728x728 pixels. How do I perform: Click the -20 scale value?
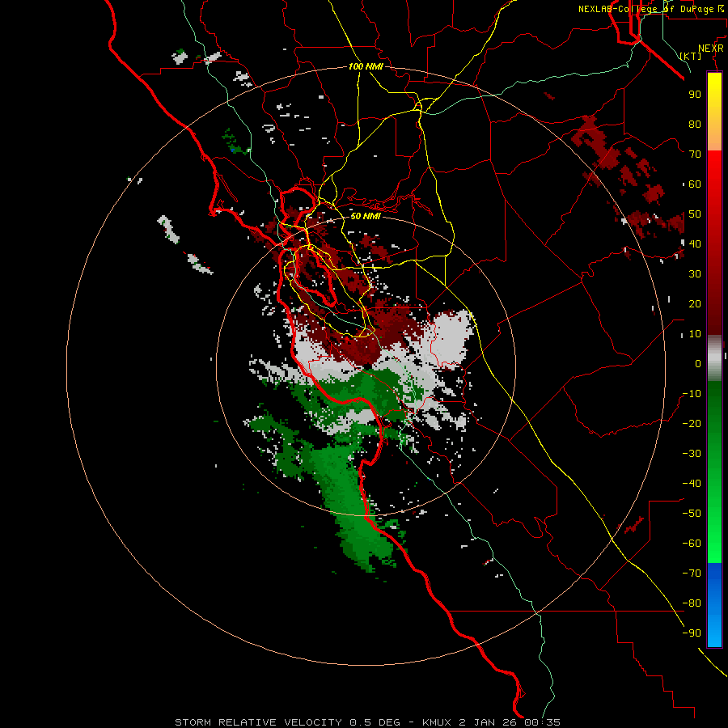(692, 424)
